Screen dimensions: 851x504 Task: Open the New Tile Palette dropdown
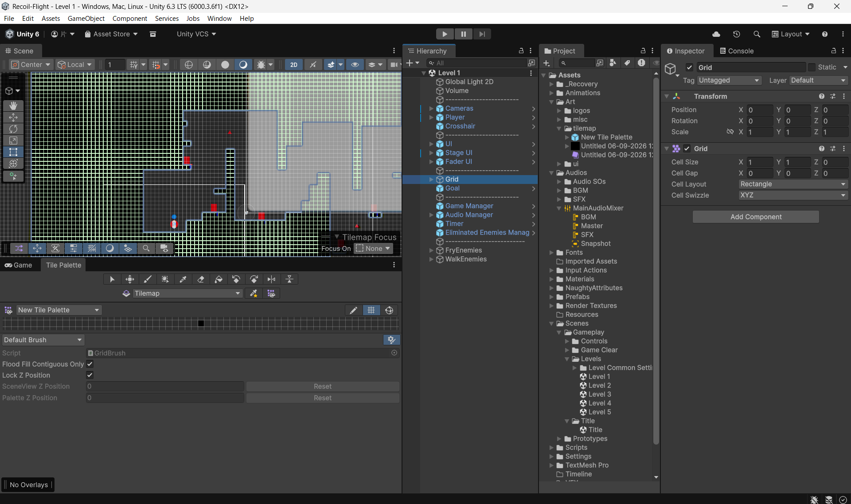[59, 310]
